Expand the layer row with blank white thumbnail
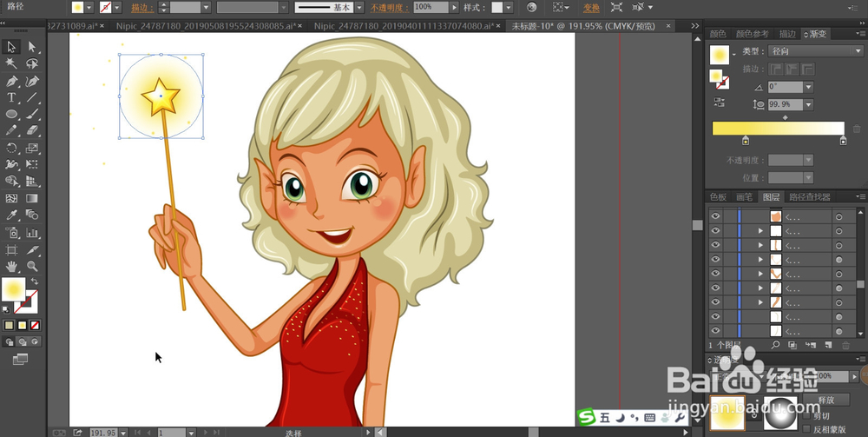 click(x=760, y=231)
